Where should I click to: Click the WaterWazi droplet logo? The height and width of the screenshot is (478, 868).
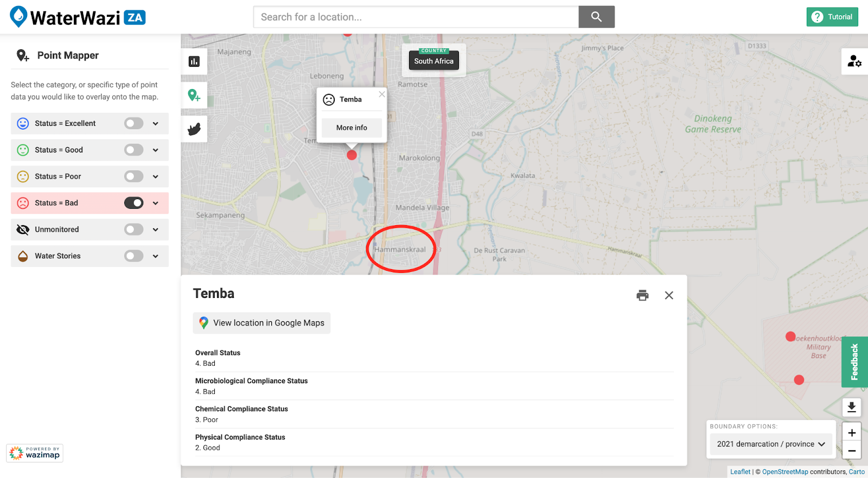pos(19,17)
